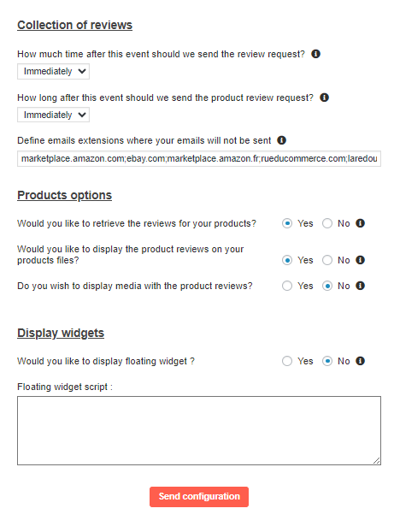
Task: Click the Send configuration button
Action: (x=199, y=497)
